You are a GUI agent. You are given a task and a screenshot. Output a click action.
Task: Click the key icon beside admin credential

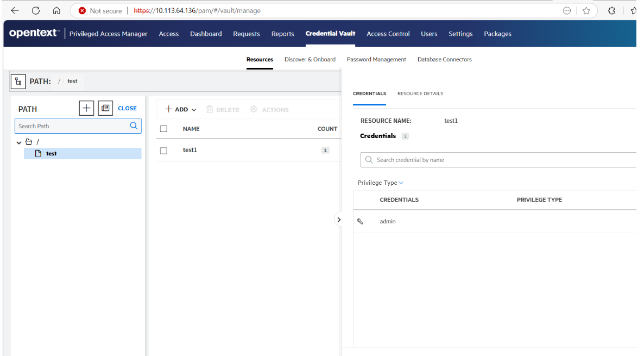360,222
